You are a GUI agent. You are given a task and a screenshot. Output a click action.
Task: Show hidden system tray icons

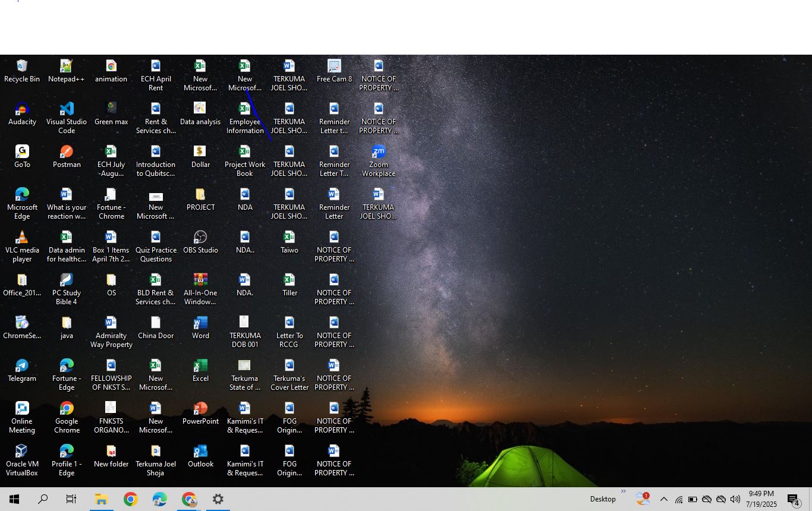click(x=664, y=499)
